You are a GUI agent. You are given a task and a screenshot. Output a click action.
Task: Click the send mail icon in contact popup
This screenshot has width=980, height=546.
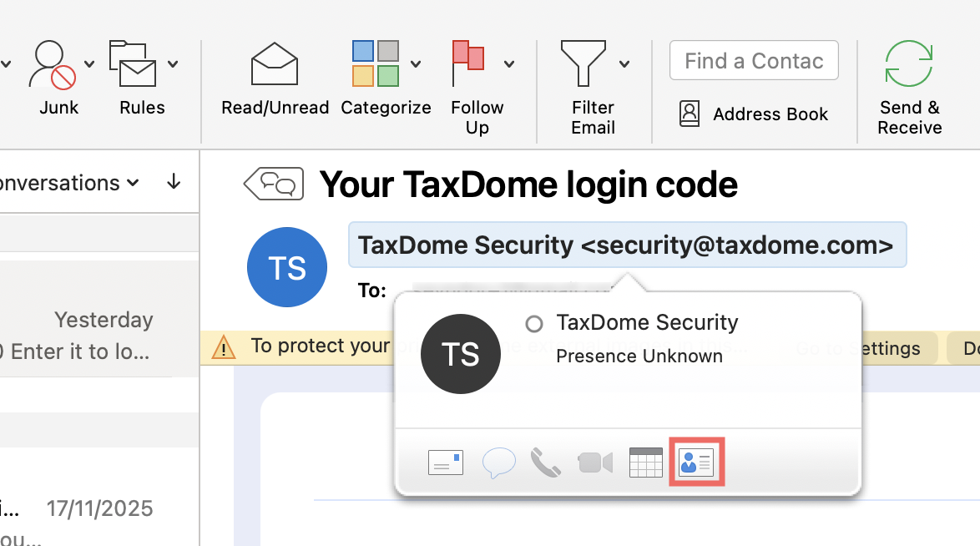445,462
